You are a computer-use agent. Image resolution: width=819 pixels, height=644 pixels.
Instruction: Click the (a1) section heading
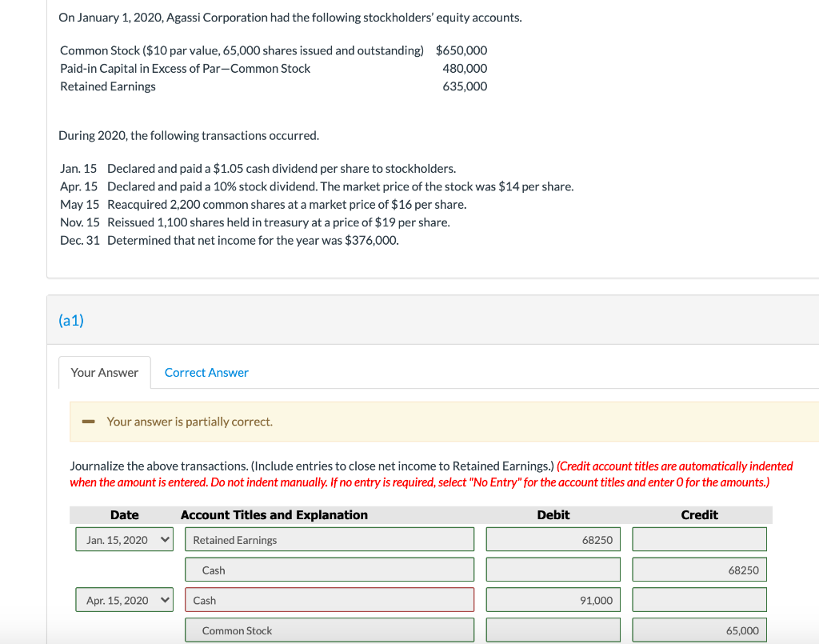[71, 320]
